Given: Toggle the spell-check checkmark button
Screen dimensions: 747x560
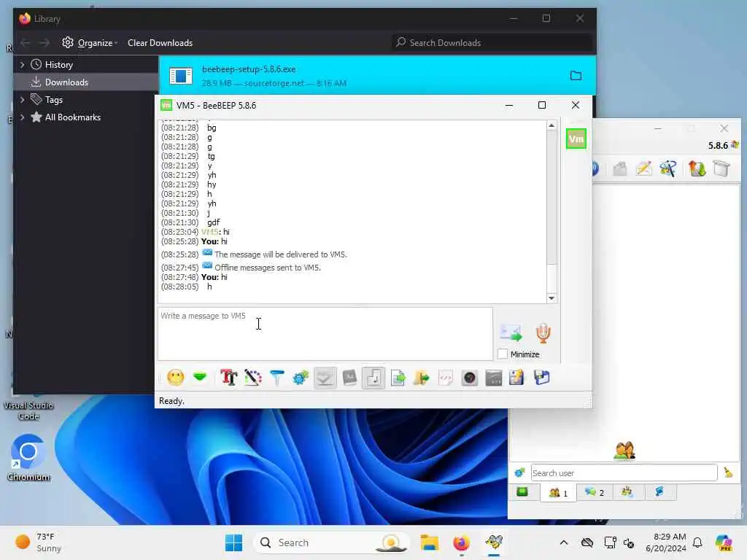Looking at the screenshot, I should coord(325,378).
